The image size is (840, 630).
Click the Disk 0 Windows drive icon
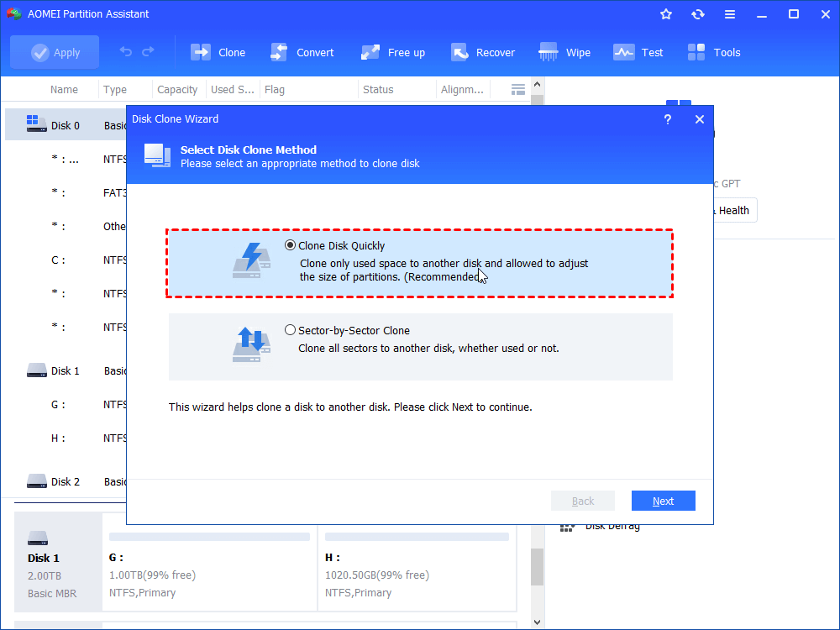36,123
